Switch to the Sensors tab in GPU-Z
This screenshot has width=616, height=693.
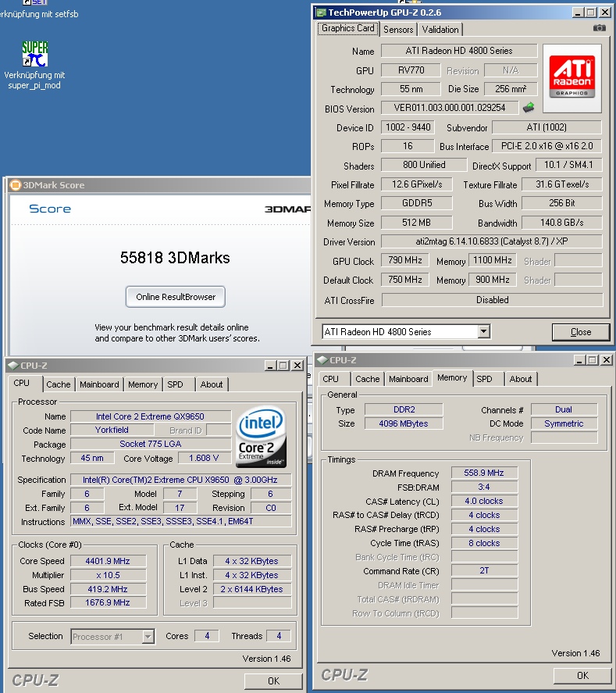tap(398, 30)
